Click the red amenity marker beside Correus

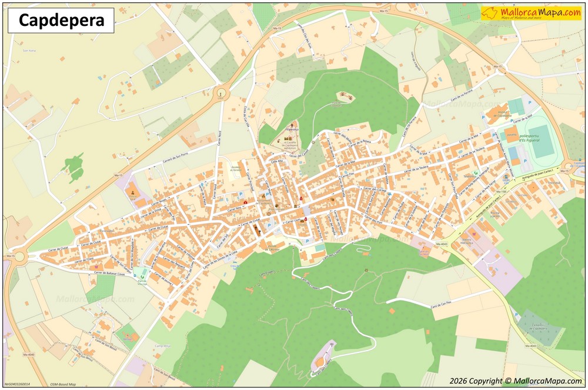(306, 219)
